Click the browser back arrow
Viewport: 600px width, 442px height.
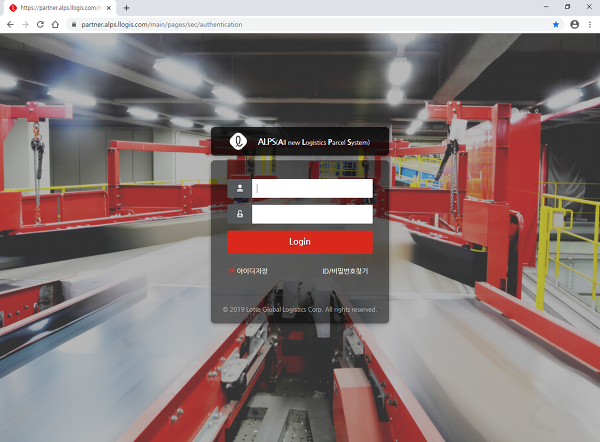[x=10, y=24]
